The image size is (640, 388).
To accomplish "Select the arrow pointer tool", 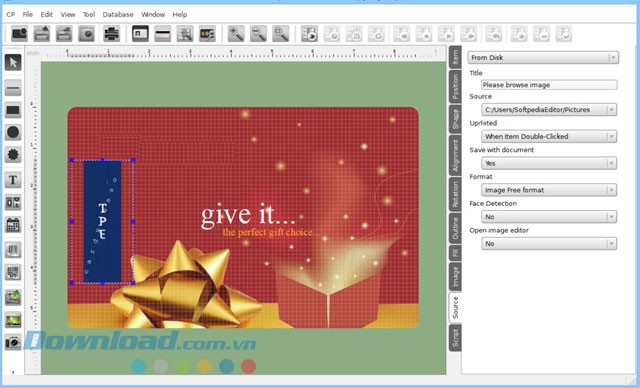I will pos(13,62).
